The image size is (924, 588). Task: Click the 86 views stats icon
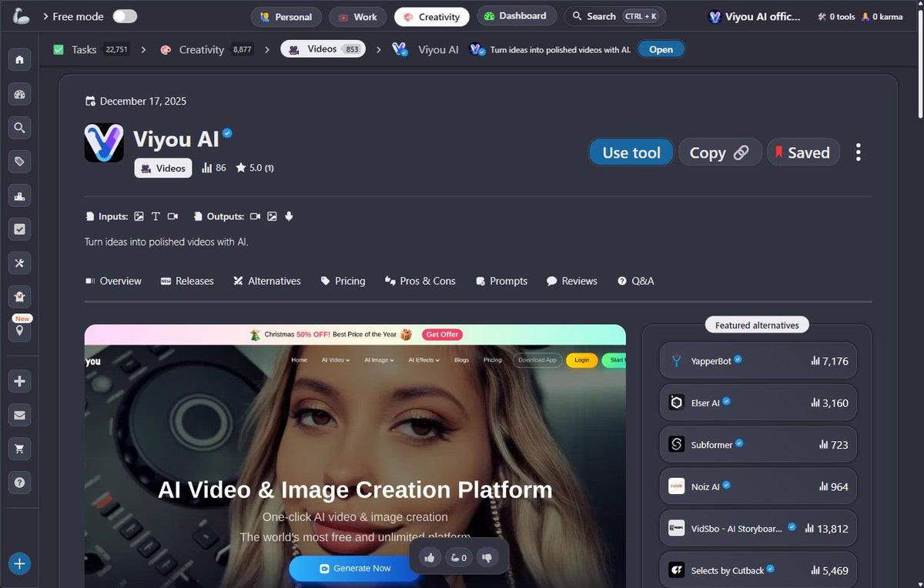214,168
